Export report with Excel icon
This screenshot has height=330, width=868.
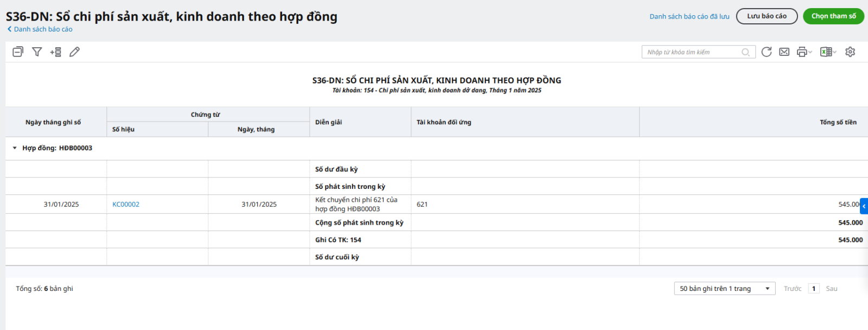click(826, 52)
